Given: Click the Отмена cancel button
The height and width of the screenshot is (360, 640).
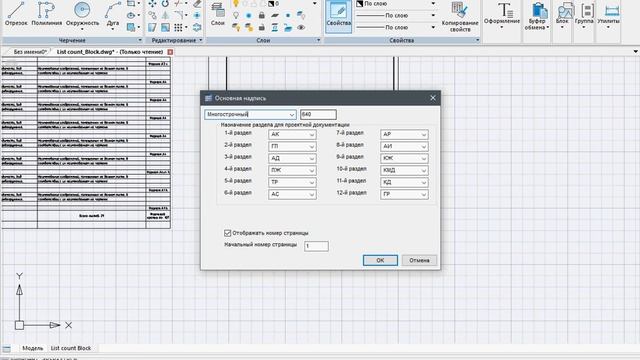Looking at the screenshot, I should click(419, 260).
